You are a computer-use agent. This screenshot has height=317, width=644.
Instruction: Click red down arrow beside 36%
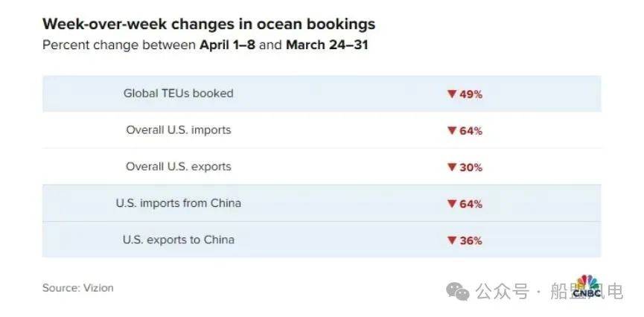pos(452,240)
